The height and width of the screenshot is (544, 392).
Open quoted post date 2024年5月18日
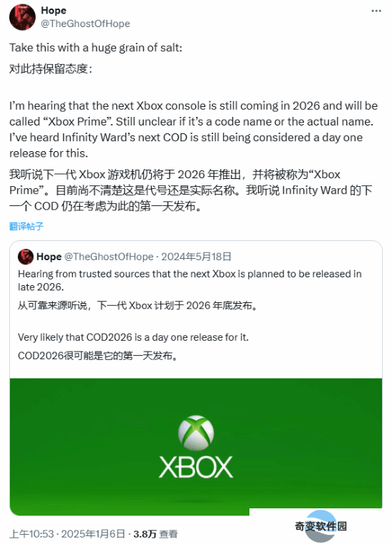[196, 257]
